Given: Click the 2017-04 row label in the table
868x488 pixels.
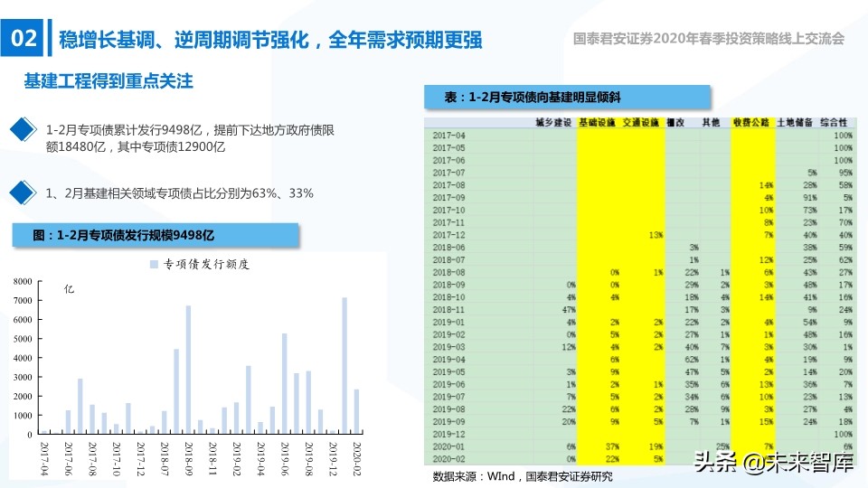Looking at the screenshot, I should coord(449,135).
